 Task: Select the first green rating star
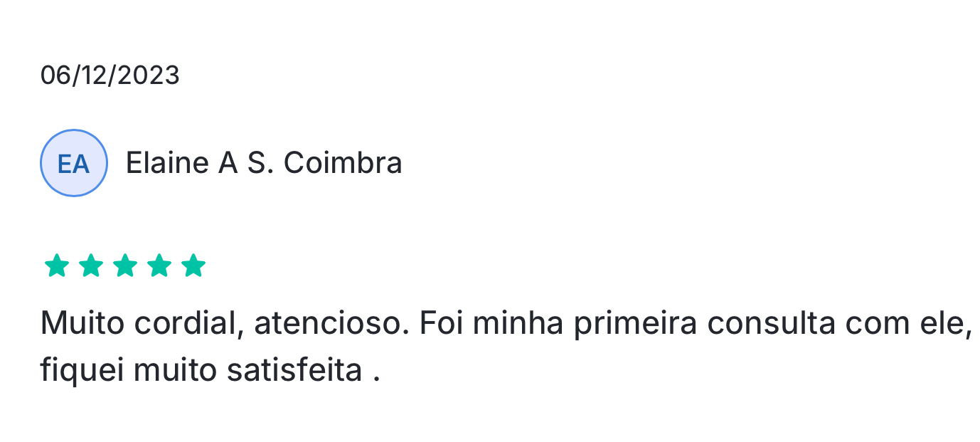pyautogui.click(x=57, y=266)
